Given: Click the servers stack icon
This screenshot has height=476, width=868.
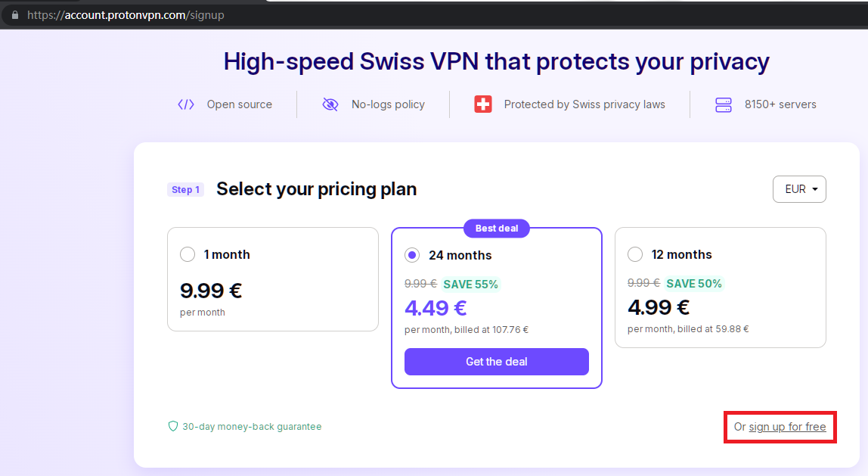Looking at the screenshot, I should tap(724, 104).
